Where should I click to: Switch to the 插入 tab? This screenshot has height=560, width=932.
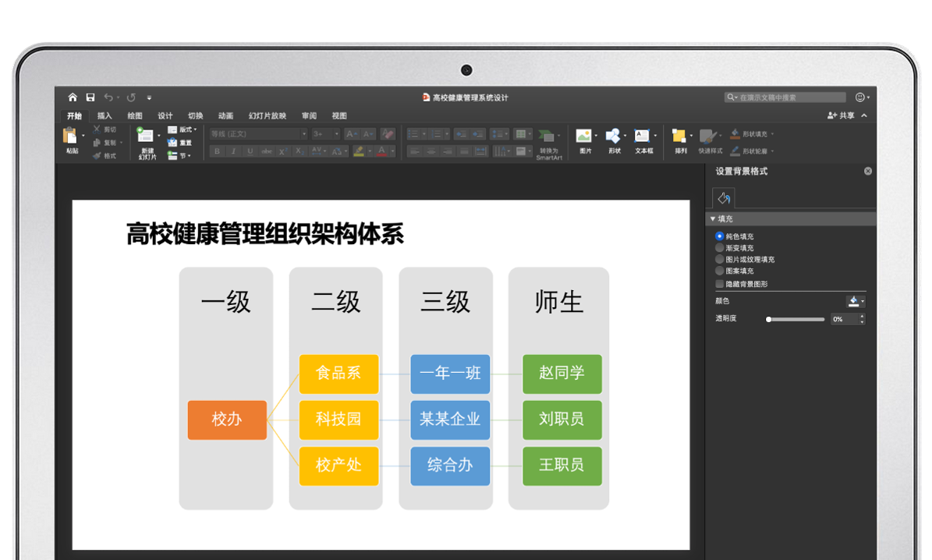(x=105, y=116)
